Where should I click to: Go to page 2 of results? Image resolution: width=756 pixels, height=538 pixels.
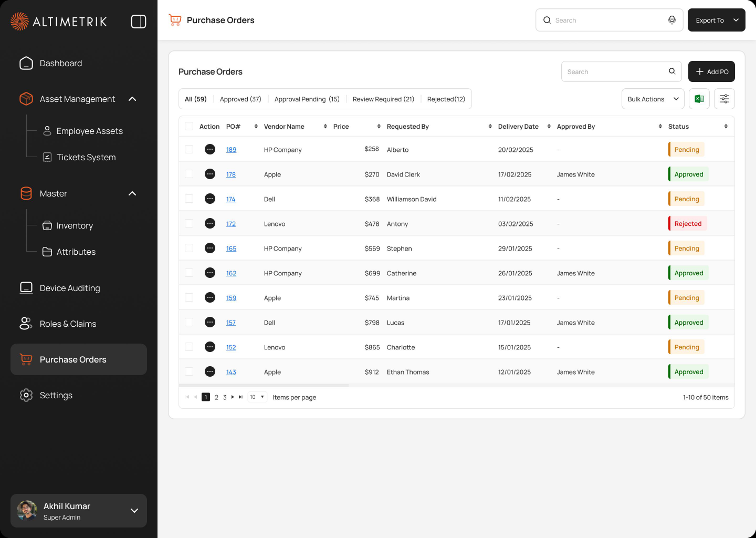click(x=216, y=397)
